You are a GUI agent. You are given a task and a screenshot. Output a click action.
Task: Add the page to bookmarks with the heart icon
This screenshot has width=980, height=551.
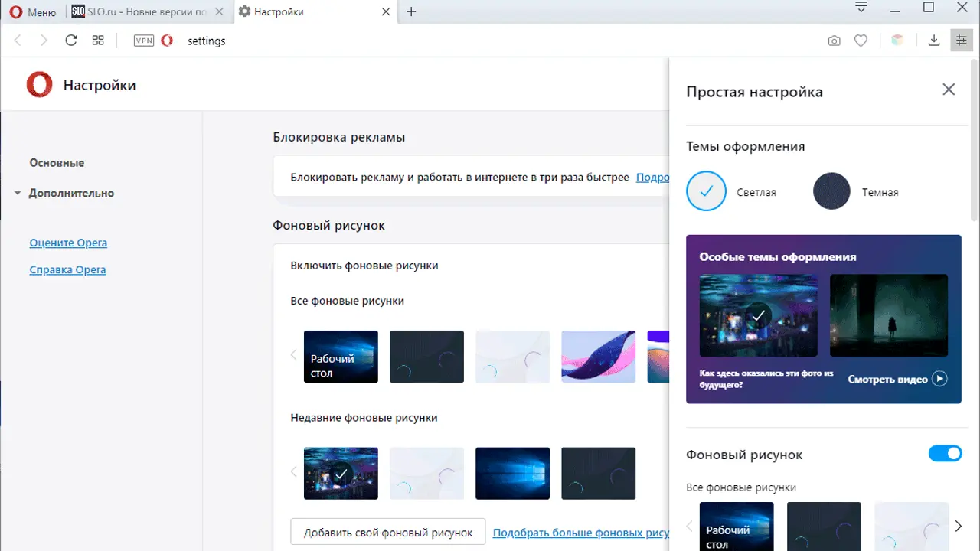click(x=861, y=41)
